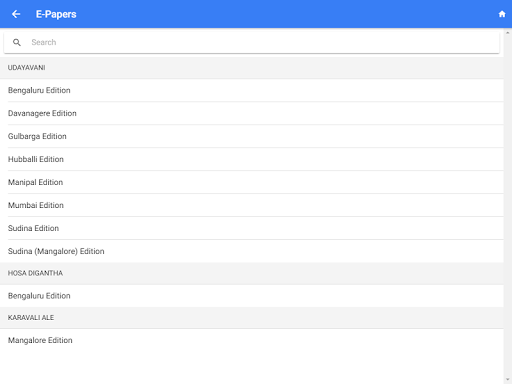This screenshot has height=384, width=512.
Task: Click the KARAVALI ALE section header
Action: point(252,318)
